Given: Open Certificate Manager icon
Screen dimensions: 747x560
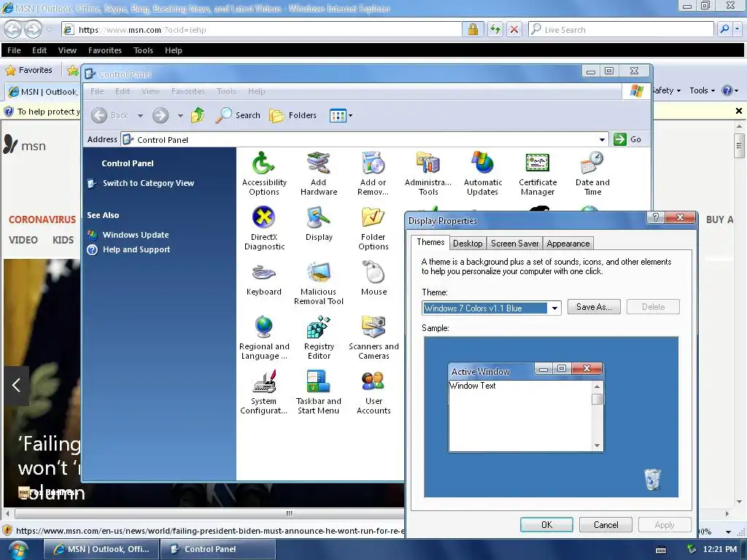Looking at the screenshot, I should (538, 174).
